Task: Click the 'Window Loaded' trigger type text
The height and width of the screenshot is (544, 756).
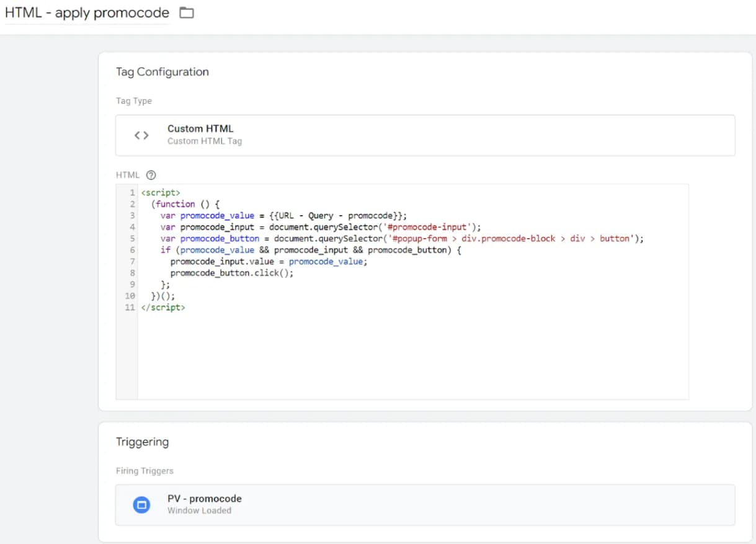Action: pyautogui.click(x=199, y=511)
